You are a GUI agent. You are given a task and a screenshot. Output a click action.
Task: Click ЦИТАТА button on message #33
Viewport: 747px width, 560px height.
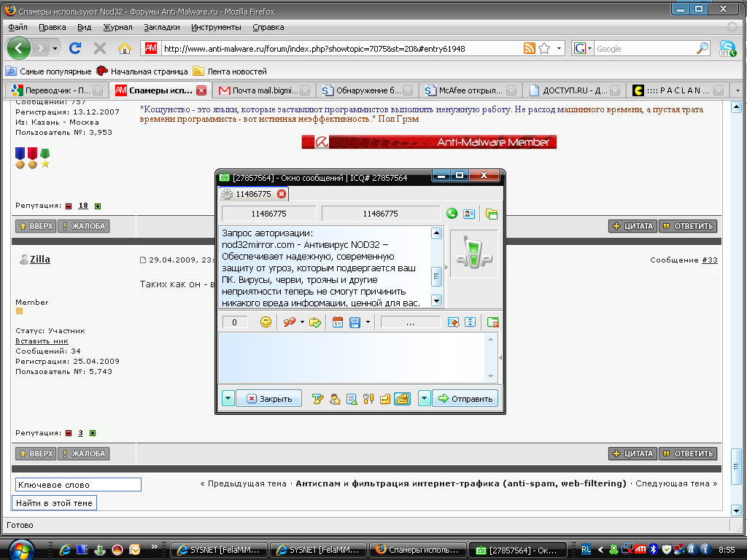click(632, 454)
